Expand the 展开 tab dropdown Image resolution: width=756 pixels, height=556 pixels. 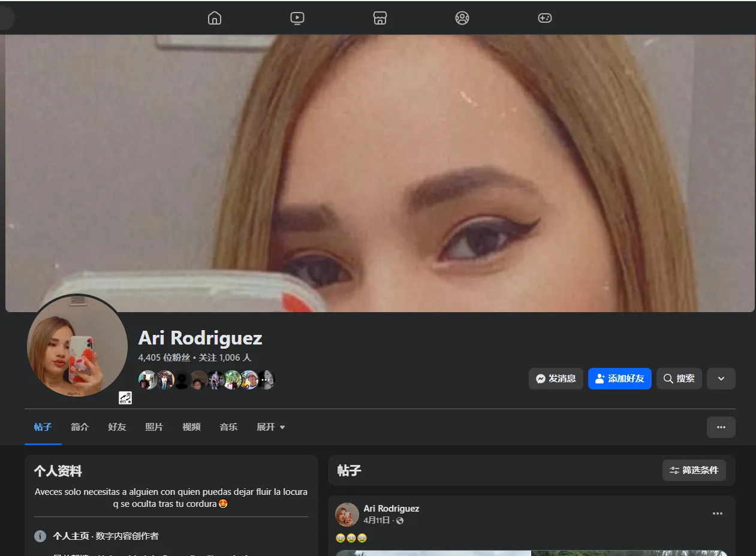pyautogui.click(x=270, y=427)
